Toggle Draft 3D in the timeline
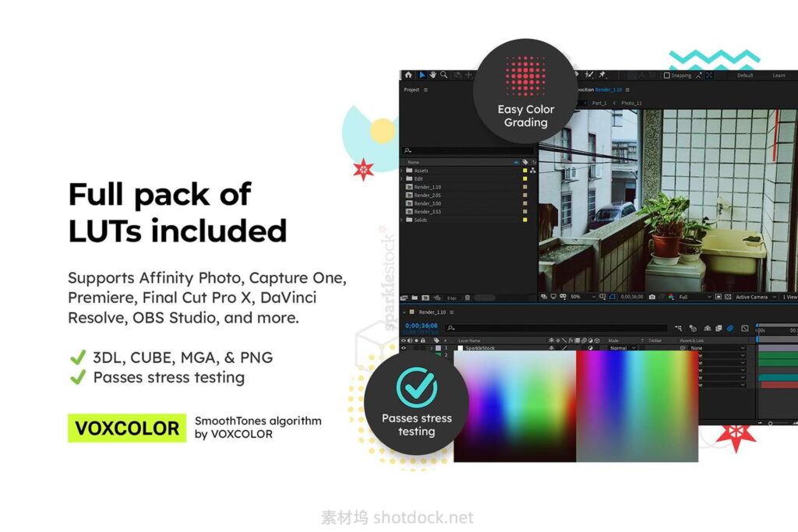 (693, 329)
